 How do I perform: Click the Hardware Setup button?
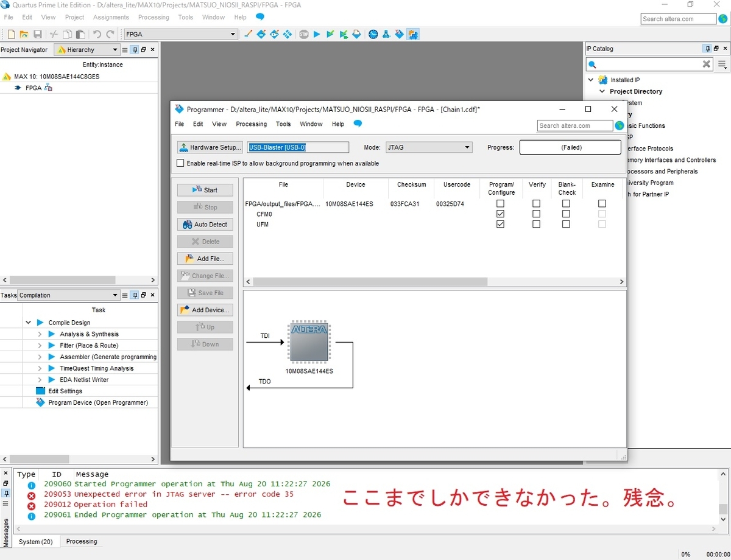(210, 147)
